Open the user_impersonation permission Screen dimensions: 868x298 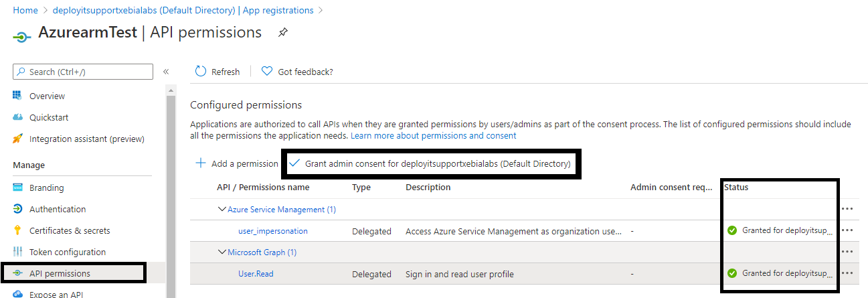pos(273,230)
